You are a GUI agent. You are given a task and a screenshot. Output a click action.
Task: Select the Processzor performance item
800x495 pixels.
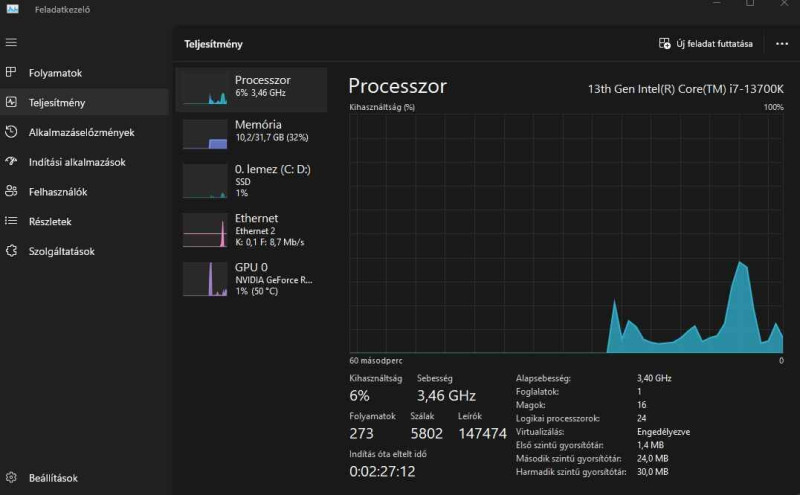click(251, 90)
